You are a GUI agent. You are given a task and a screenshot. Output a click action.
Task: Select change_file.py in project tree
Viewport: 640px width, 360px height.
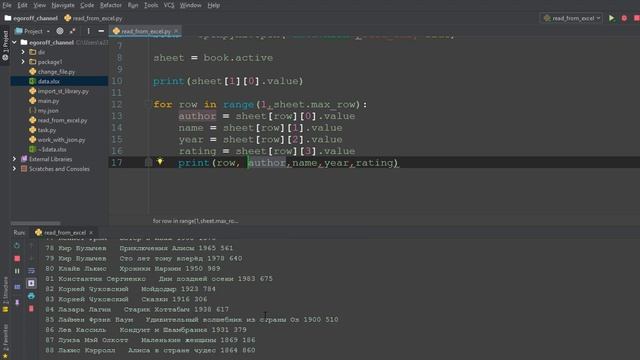tap(56, 72)
